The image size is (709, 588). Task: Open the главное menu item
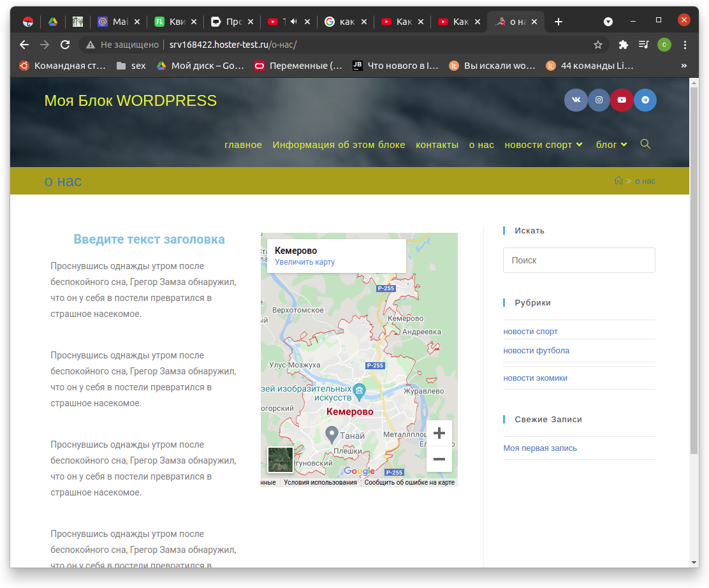point(244,145)
